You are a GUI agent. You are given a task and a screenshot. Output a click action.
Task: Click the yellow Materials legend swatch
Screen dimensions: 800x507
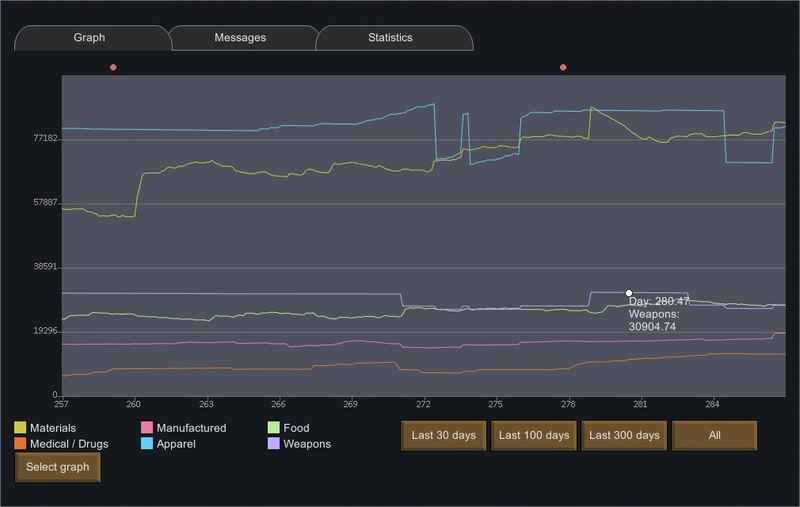click(20, 427)
